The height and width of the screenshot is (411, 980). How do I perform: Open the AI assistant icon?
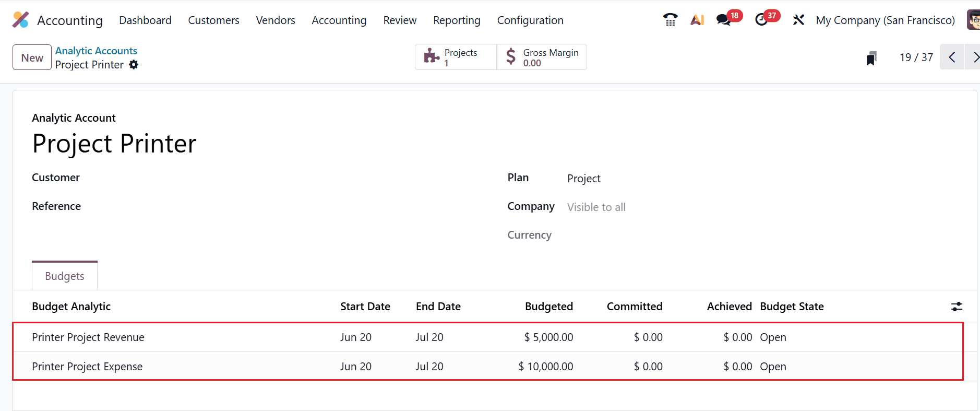[697, 20]
